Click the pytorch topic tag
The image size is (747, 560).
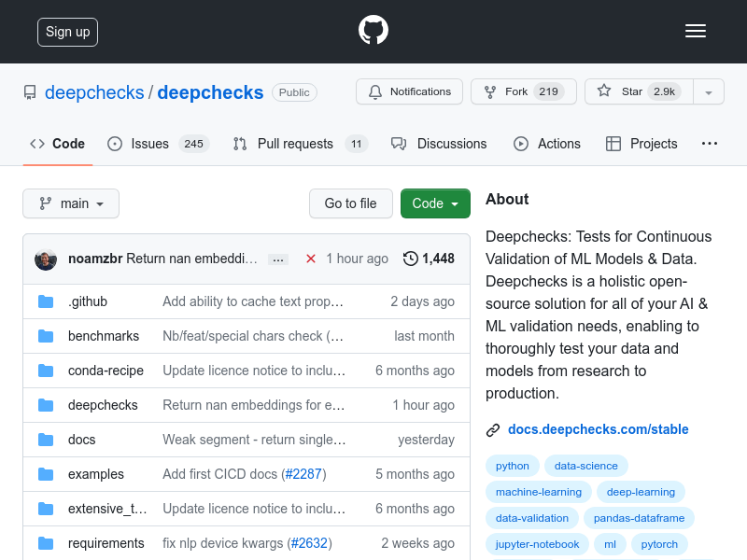[x=659, y=544]
